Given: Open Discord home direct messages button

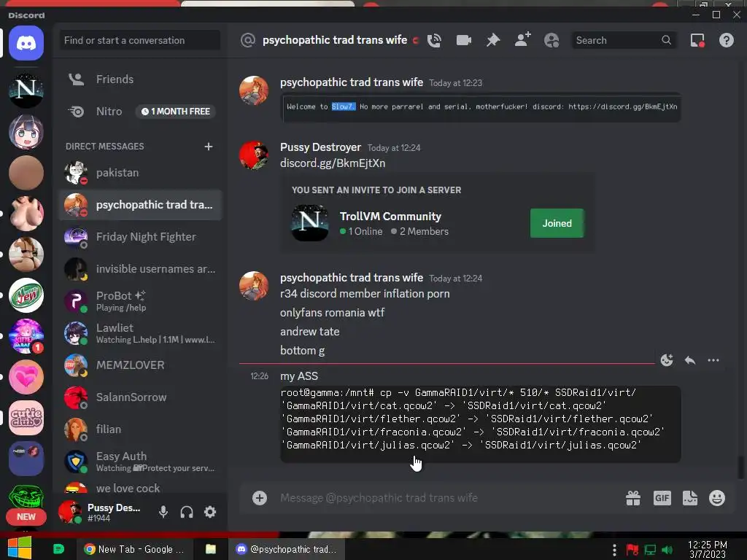Looking at the screenshot, I should tap(26, 43).
